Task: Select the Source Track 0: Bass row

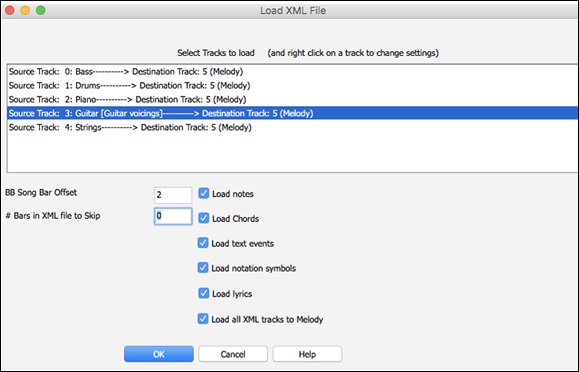Action: coord(293,72)
